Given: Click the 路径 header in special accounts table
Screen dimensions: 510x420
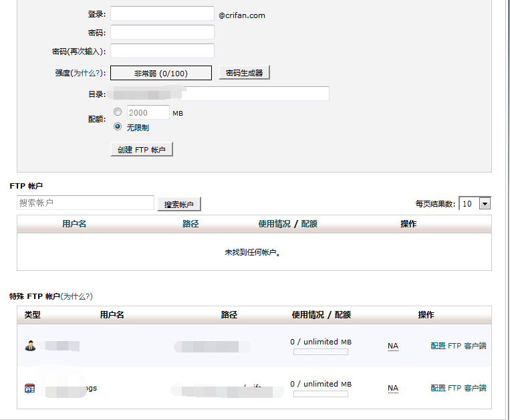Looking at the screenshot, I should pyautogui.click(x=229, y=314).
